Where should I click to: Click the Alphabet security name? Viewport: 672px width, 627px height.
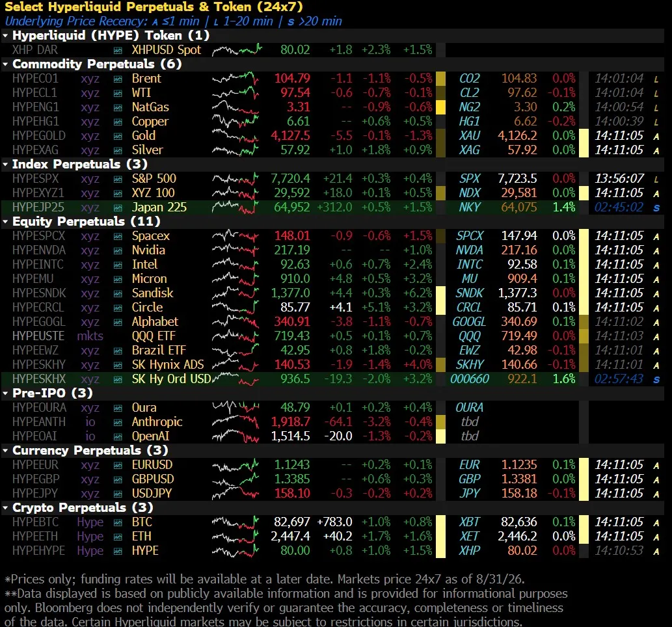155,322
